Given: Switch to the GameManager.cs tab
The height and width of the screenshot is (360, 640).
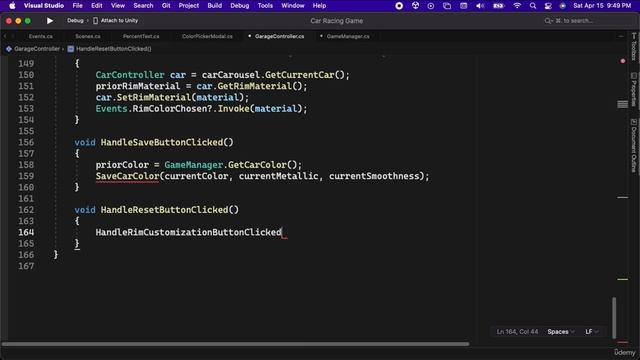Looking at the screenshot, I should pos(348,36).
